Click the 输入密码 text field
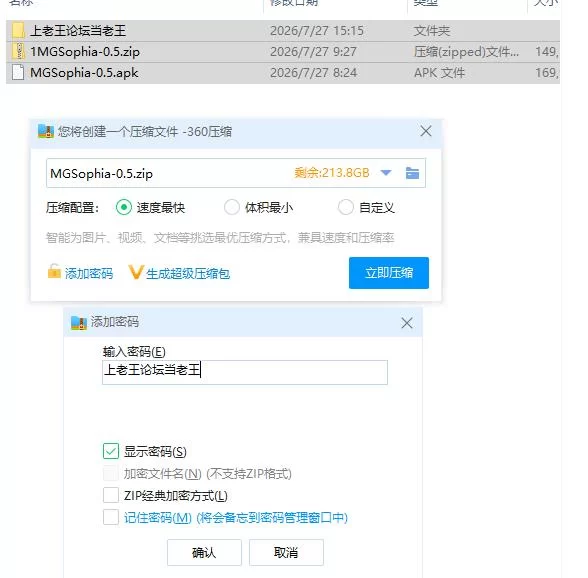 click(245, 372)
